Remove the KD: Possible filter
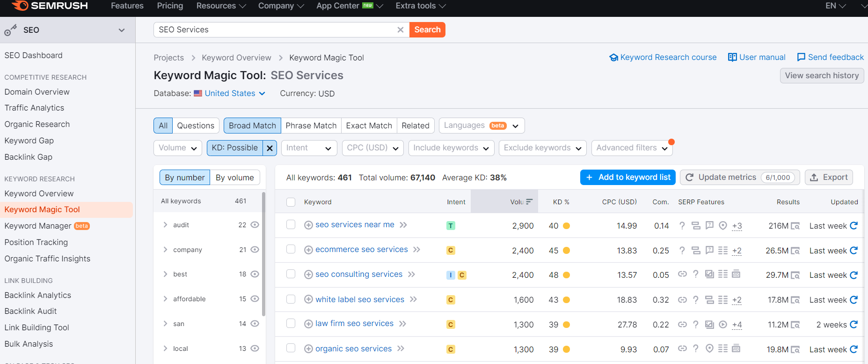 point(270,148)
